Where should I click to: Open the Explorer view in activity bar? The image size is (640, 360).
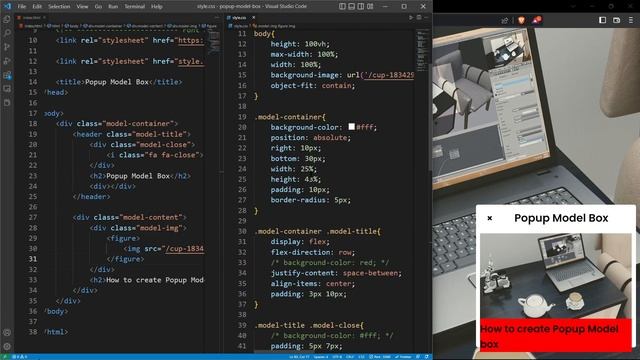click(7, 20)
